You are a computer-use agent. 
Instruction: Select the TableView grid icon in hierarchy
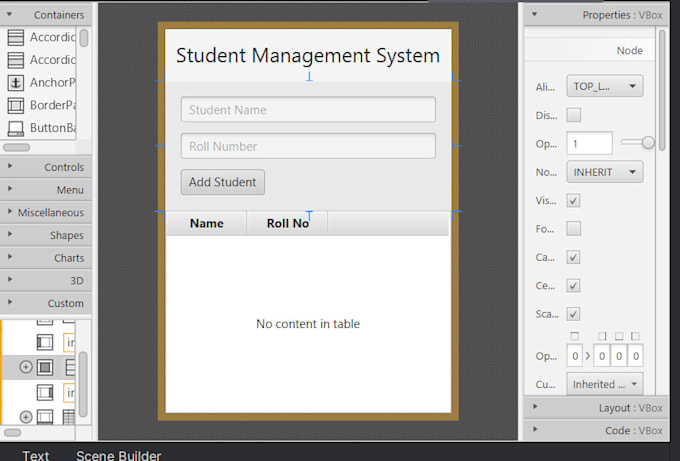[69, 417]
